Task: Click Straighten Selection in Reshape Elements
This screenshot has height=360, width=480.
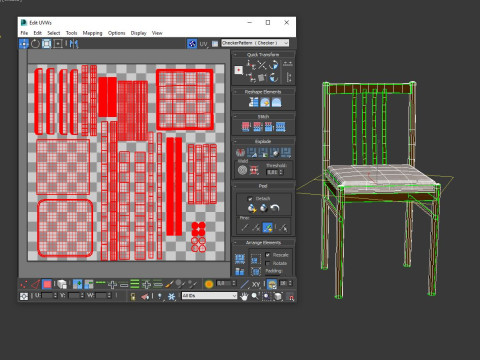Action: point(254,102)
